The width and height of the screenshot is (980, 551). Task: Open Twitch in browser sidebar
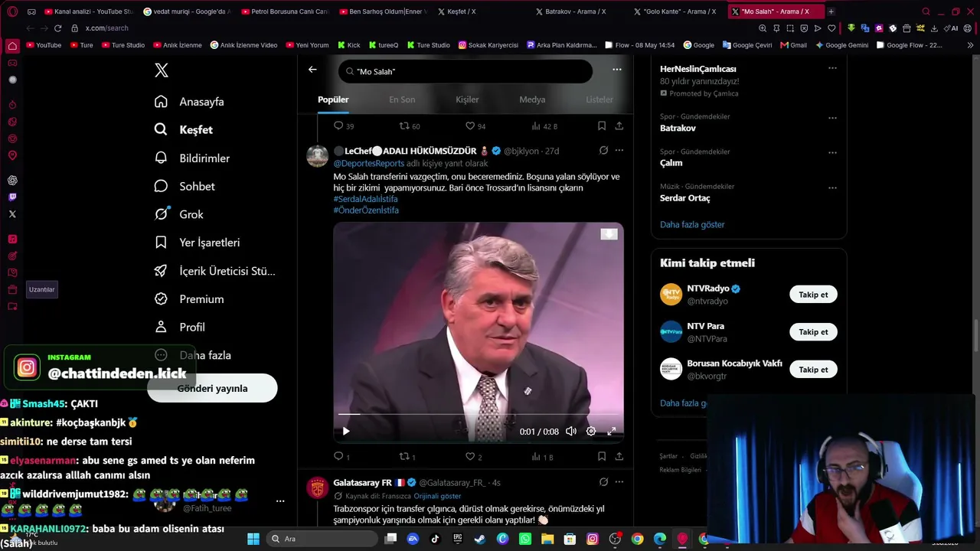[12, 197]
